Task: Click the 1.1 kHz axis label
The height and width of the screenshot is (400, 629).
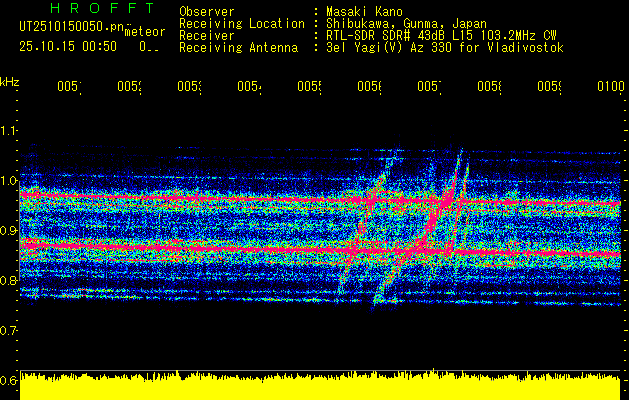Action: [9, 130]
